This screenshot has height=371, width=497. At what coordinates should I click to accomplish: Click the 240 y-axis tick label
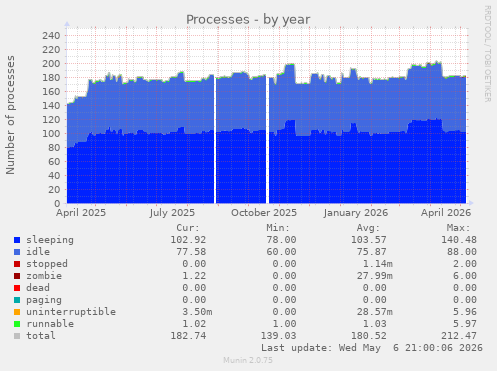click(51, 36)
